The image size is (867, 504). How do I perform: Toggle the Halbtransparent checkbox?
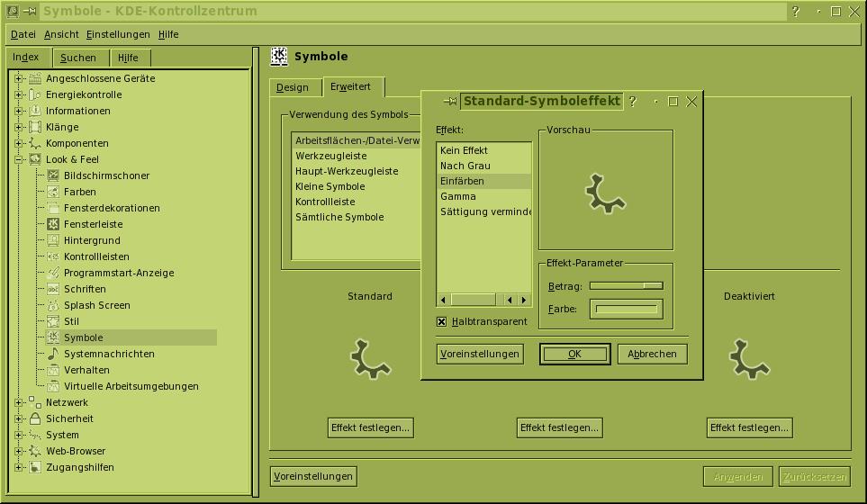(x=441, y=321)
